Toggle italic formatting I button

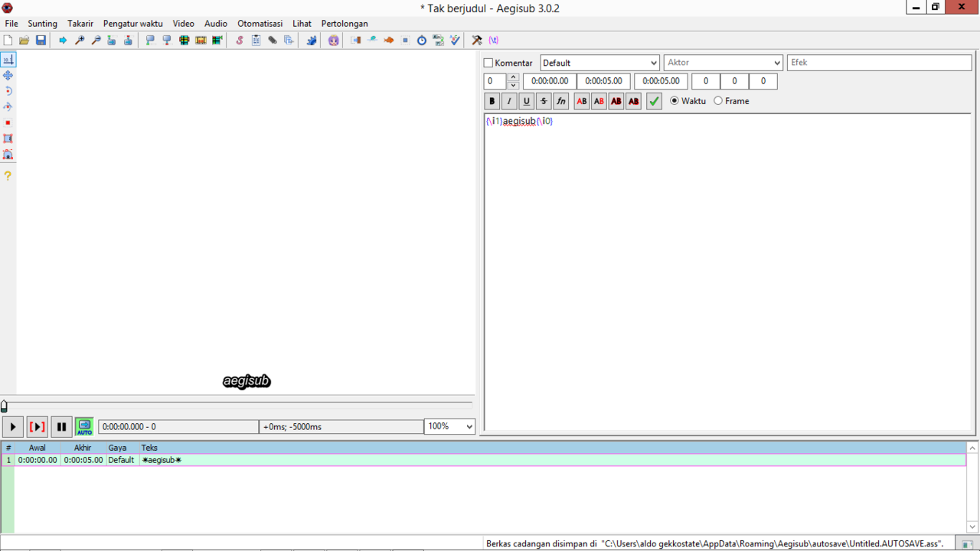[x=509, y=101]
